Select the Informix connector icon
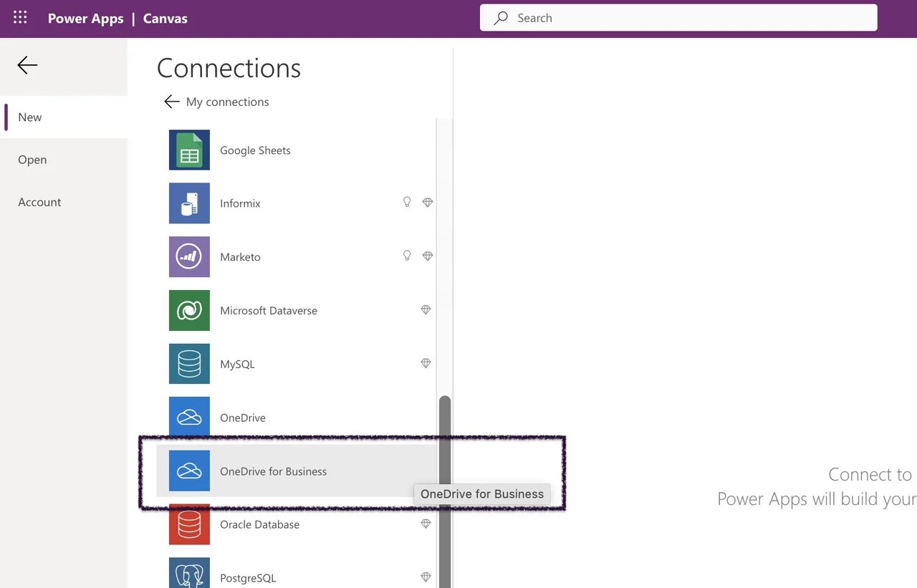 coord(189,203)
